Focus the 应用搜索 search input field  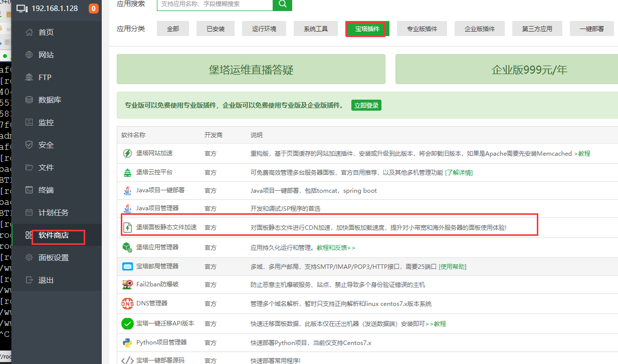[215, 4]
